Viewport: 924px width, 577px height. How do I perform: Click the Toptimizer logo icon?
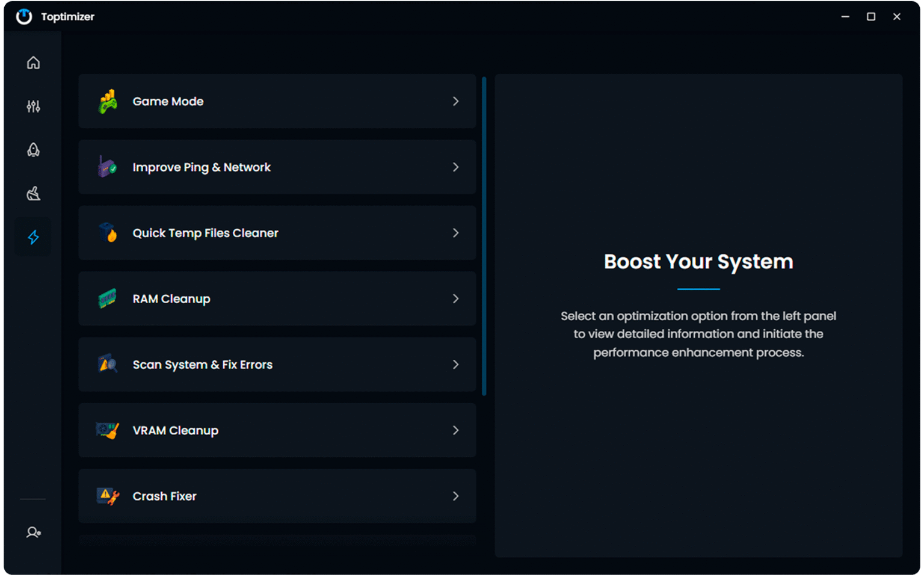[x=24, y=17]
